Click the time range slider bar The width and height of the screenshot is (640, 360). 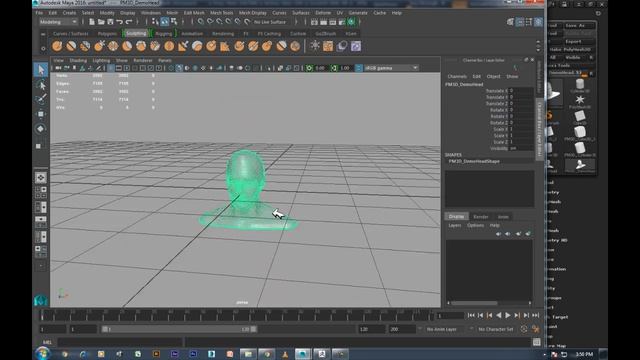(x=179, y=329)
